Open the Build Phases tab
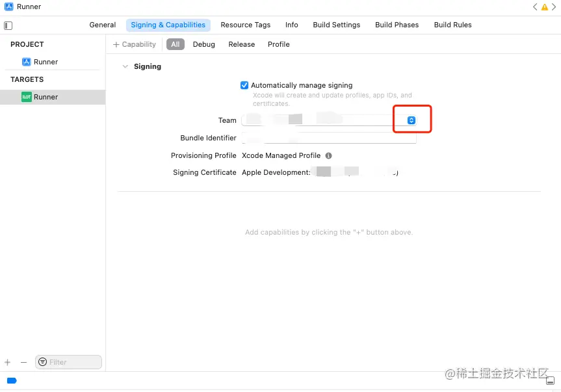 (x=397, y=25)
